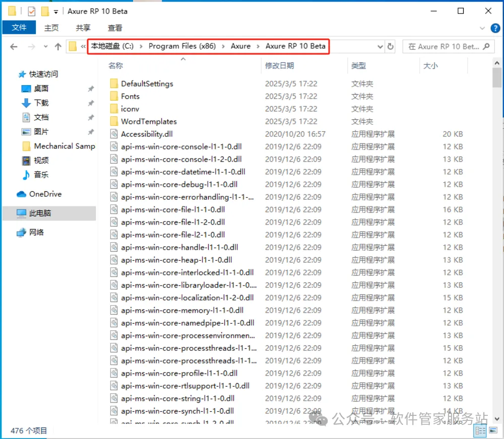Click the Back navigation arrow
Image resolution: width=504 pixels, height=439 pixels.
[x=14, y=47]
